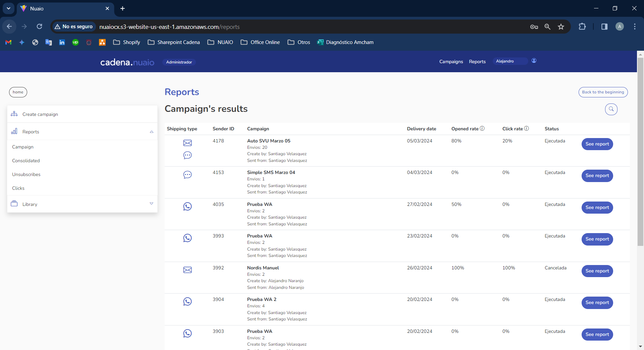Click the Create campaign icon in the sidebar
The width and height of the screenshot is (644, 350).
[x=14, y=114]
